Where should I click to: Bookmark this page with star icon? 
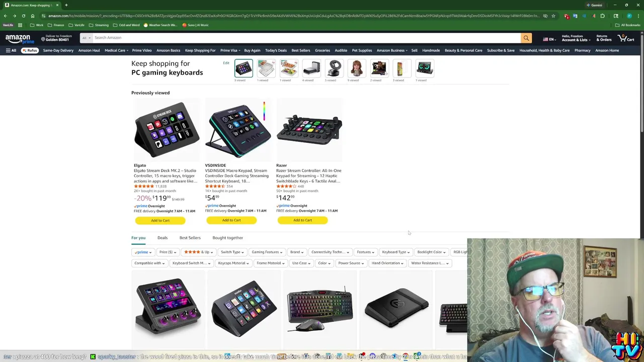(x=553, y=16)
